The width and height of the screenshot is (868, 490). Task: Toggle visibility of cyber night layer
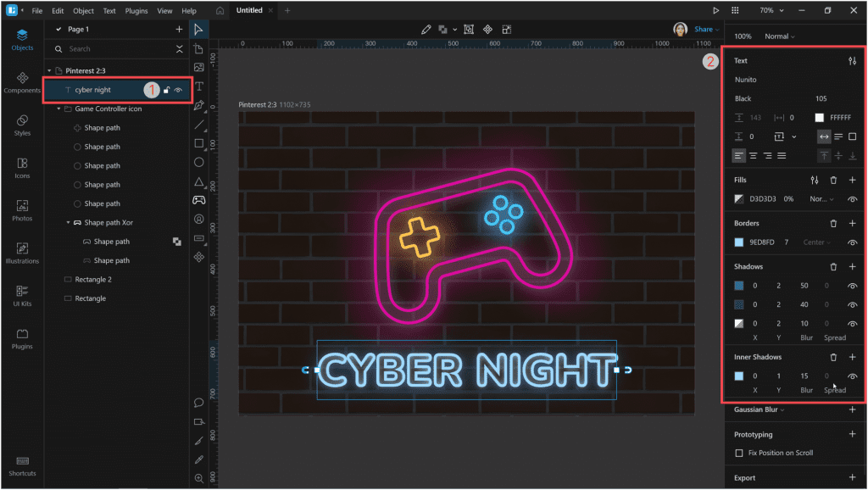(x=178, y=90)
